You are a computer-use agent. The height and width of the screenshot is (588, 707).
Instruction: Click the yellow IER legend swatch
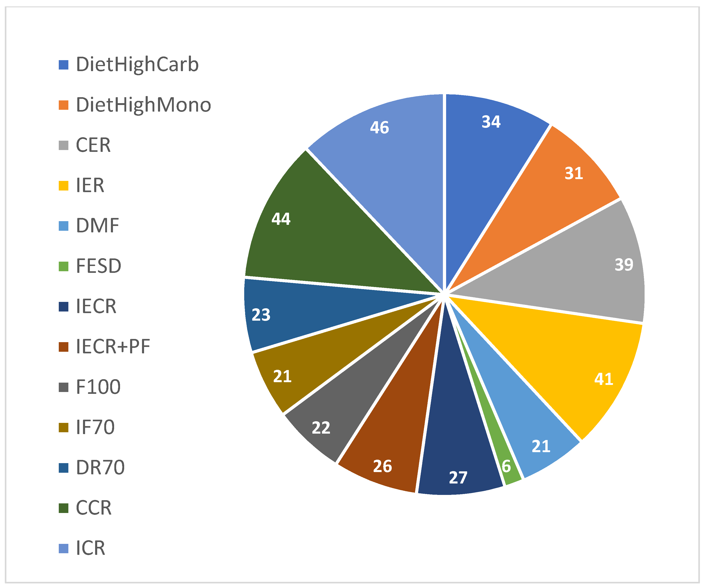point(63,185)
